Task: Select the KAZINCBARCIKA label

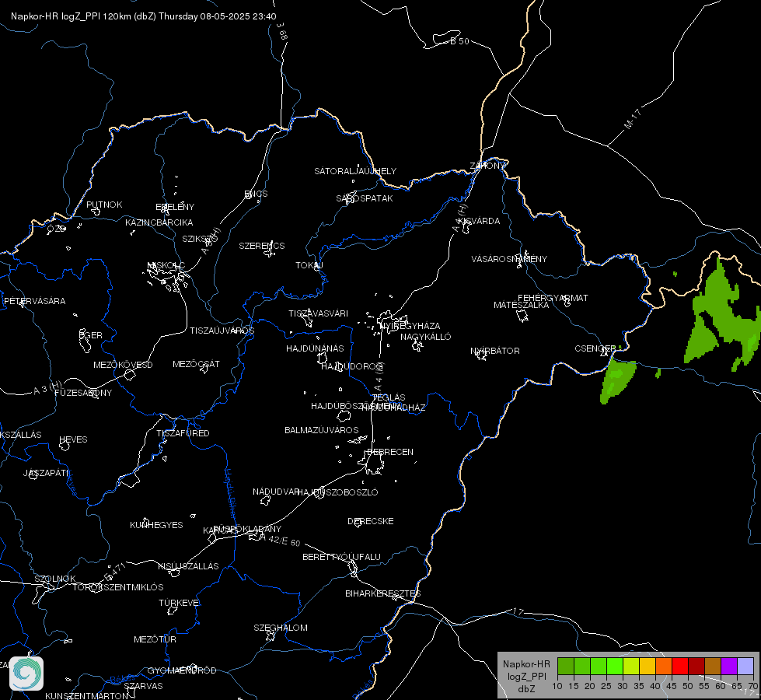Action: [x=159, y=222]
